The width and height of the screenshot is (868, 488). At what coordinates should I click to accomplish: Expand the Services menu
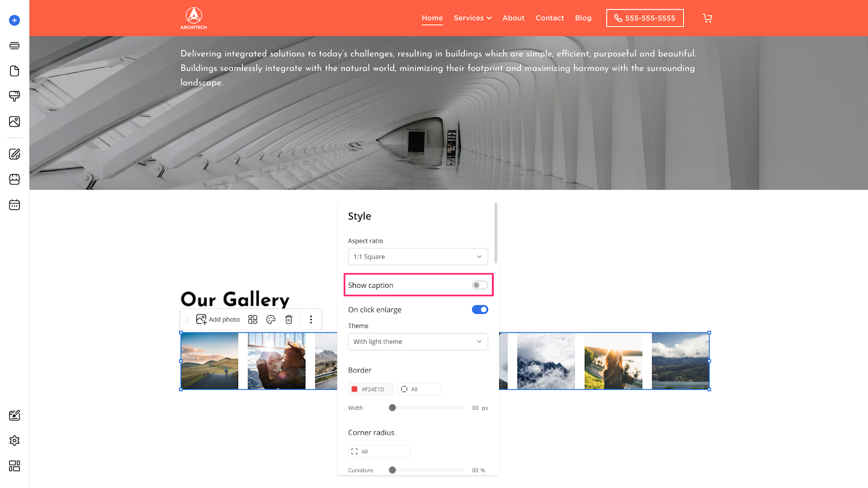tap(473, 18)
